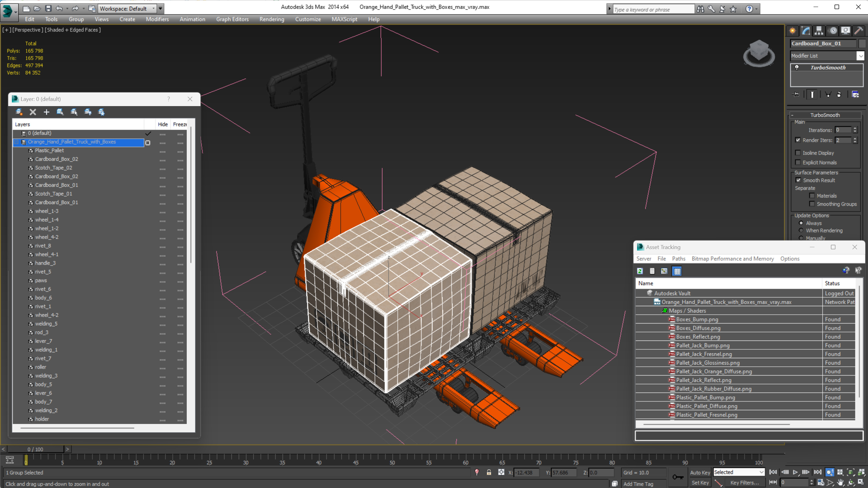This screenshot has width=868, height=488.
Task: Toggle the Render Iters checkbox
Action: pyautogui.click(x=798, y=140)
